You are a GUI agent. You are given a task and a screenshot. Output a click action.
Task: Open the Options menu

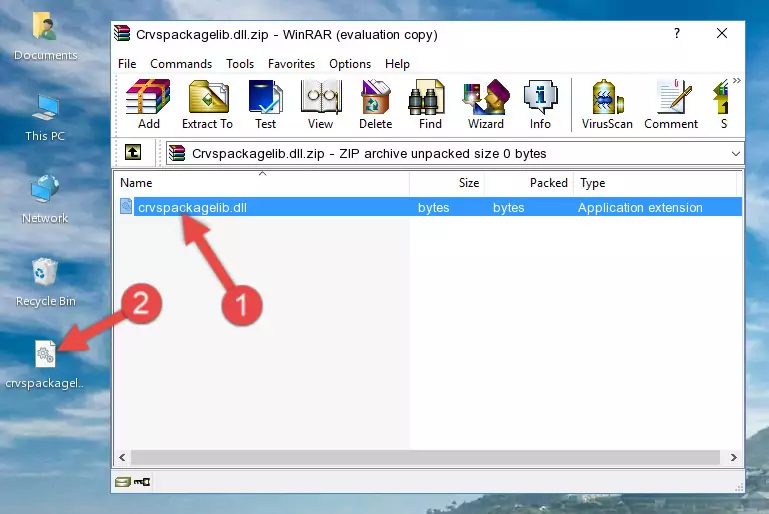coord(350,64)
